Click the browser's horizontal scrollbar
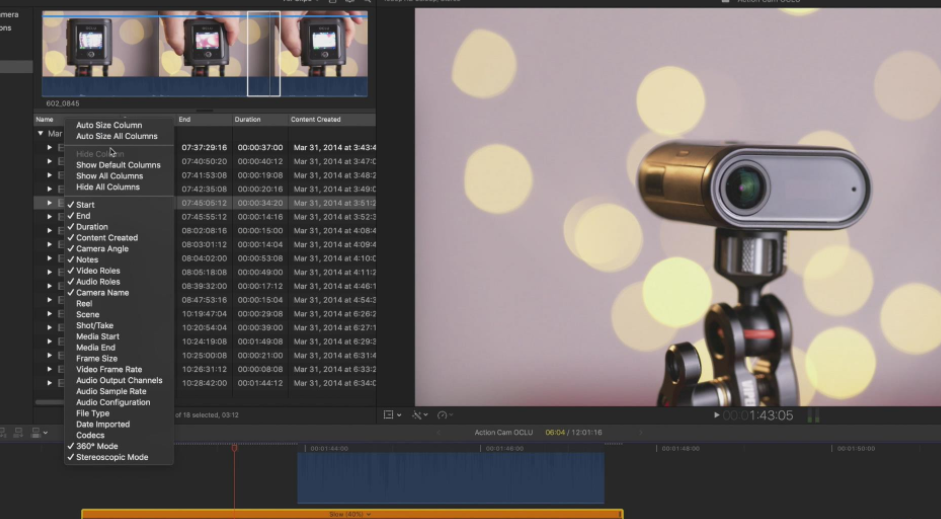This screenshot has height=519, width=941. 50,403
